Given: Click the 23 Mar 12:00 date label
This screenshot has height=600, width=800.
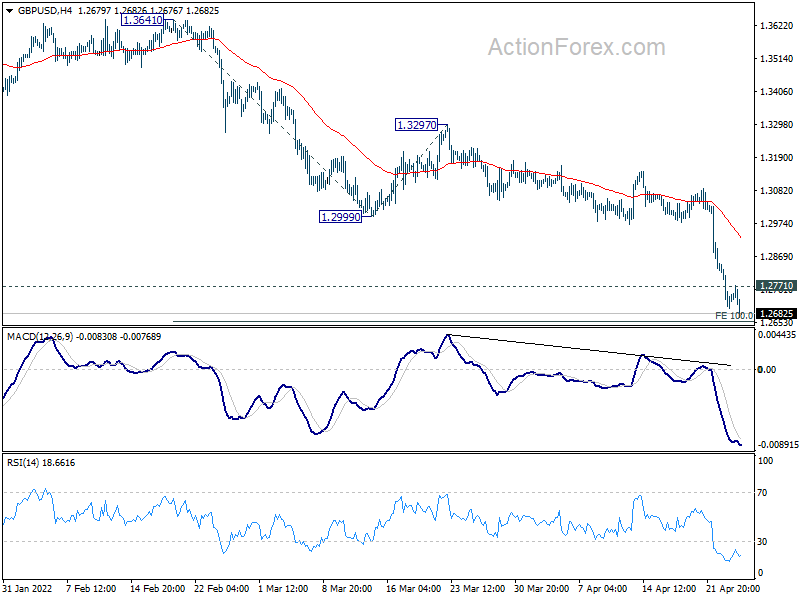Looking at the screenshot, I should [x=478, y=589].
